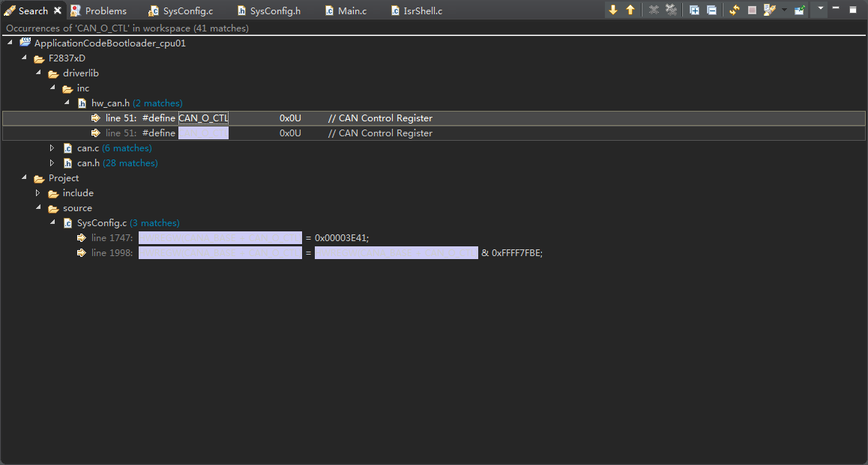The height and width of the screenshot is (465, 868).
Task: Switch to the Search tab
Action: click(33, 10)
